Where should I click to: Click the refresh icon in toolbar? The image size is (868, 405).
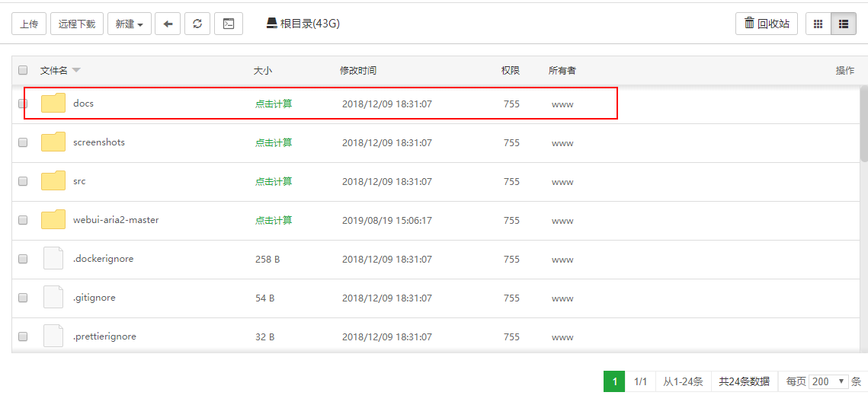point(197,24)
